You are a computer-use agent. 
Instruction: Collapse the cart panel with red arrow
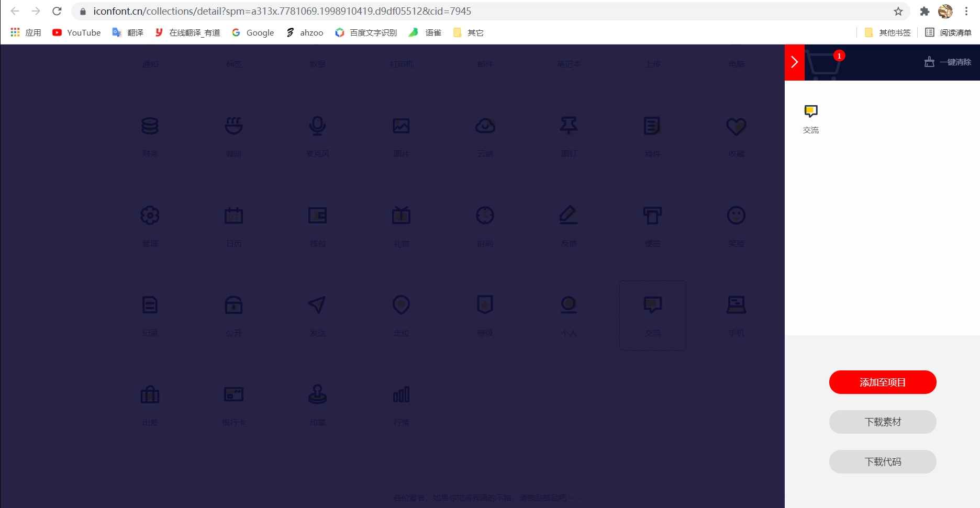(794, 62)
